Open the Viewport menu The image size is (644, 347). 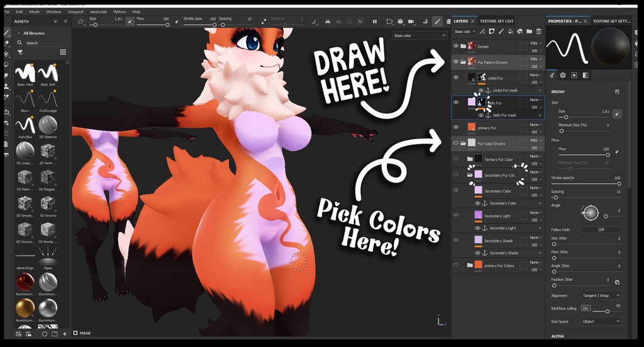click(75, 12)
